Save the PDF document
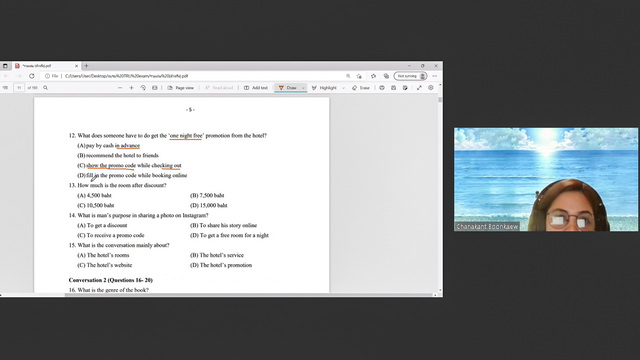The width and height of the screenshot is (640, 360). pos(393,88)
